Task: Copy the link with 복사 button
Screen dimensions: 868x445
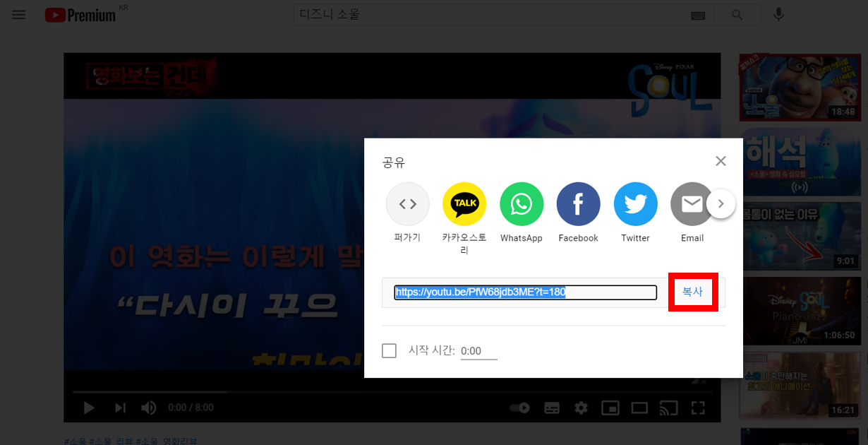Action: tap(693, 292)
